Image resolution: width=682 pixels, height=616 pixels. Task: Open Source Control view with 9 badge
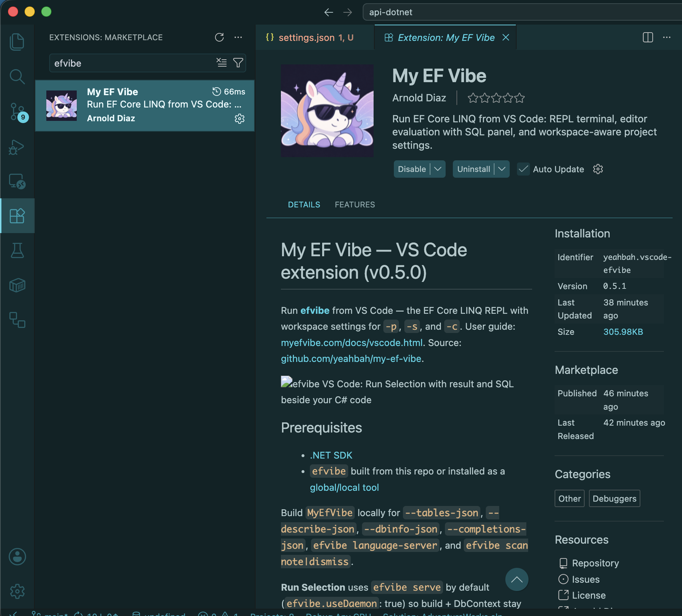tap(17, 112)
